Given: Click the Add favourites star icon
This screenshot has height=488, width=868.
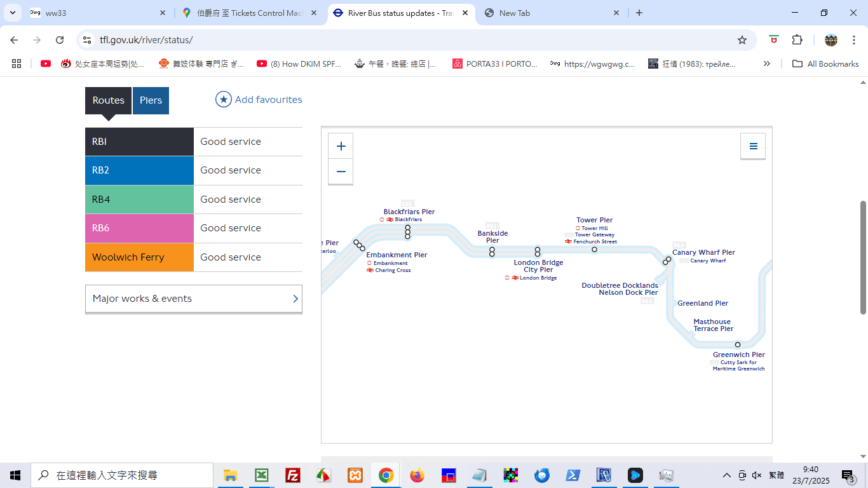Looking at the screenshot, I should pos(224,100).
